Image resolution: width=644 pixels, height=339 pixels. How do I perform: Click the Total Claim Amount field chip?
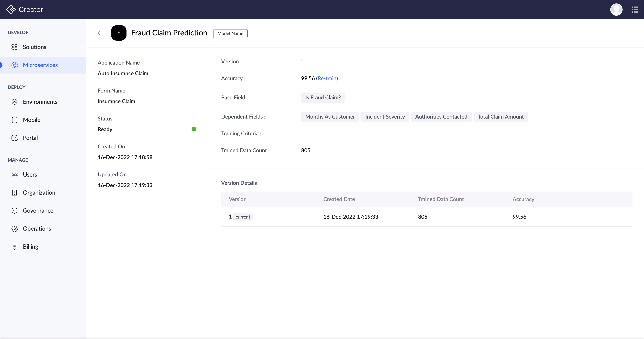click(500, 117)
